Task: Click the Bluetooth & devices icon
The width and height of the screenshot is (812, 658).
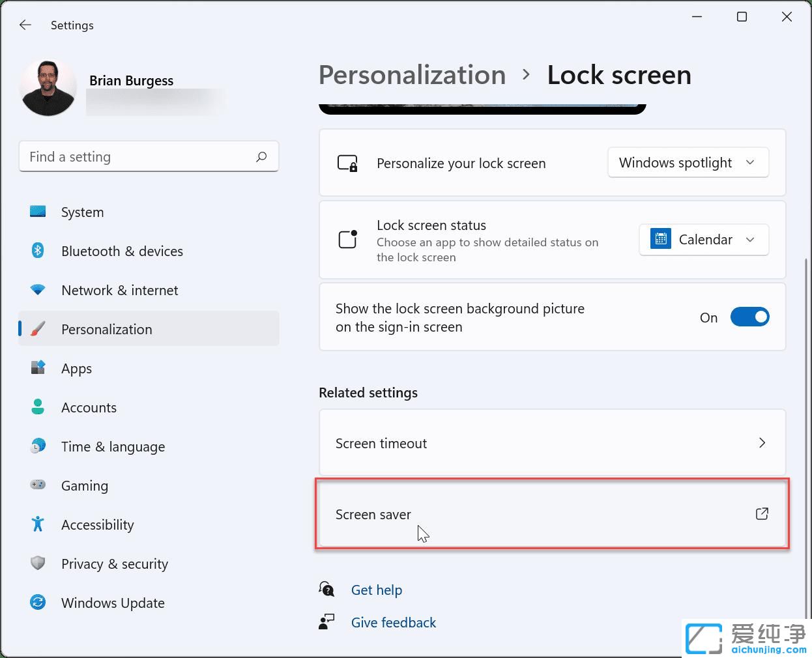Action: (x=38, y=251)
